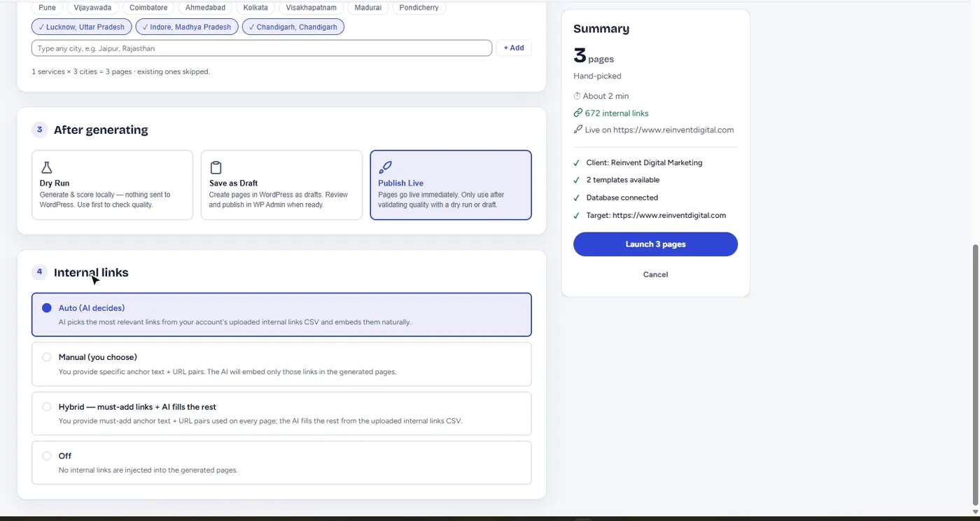The width and height of the screenshot is (980, 521).
Task: Click the chain-link icon beside 672 internal links
Action: (578, 113)
